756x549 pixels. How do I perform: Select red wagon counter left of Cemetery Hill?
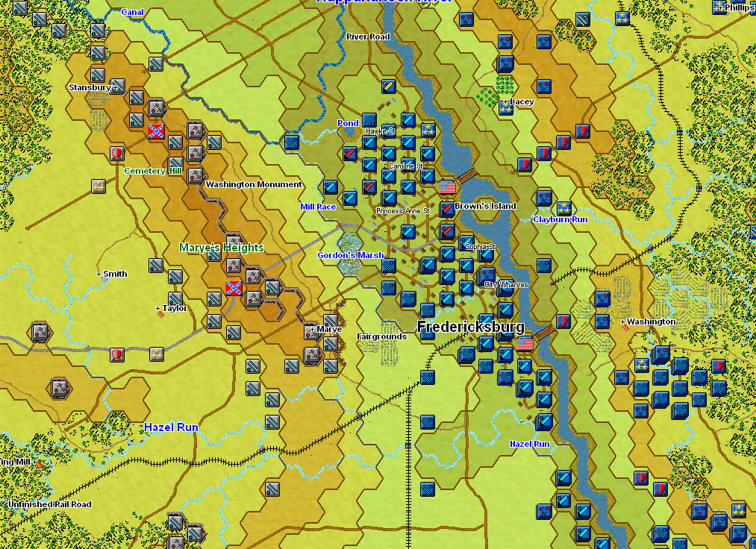coord(117,153)
